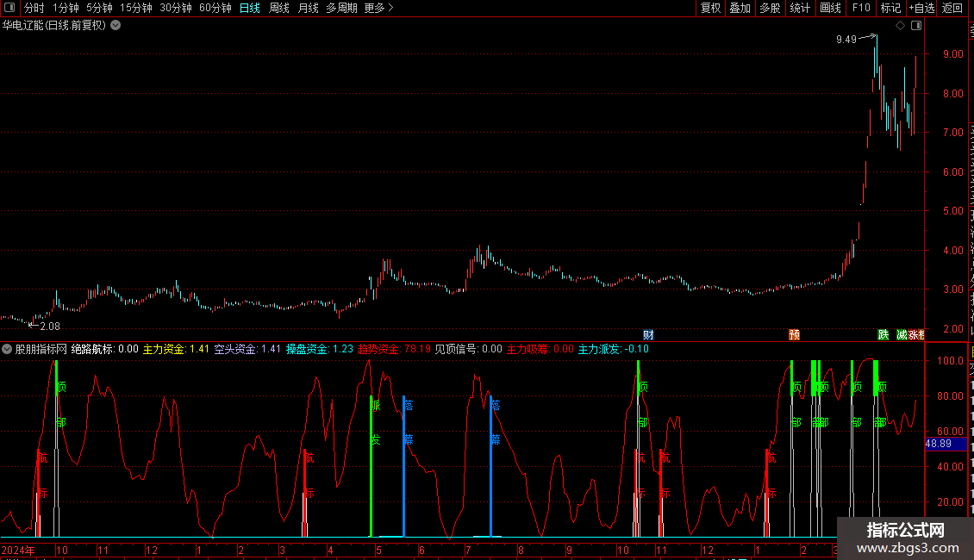The image size is (974, 560).
Task: Click the 返回 back button
Action: [x=952, y=8]
